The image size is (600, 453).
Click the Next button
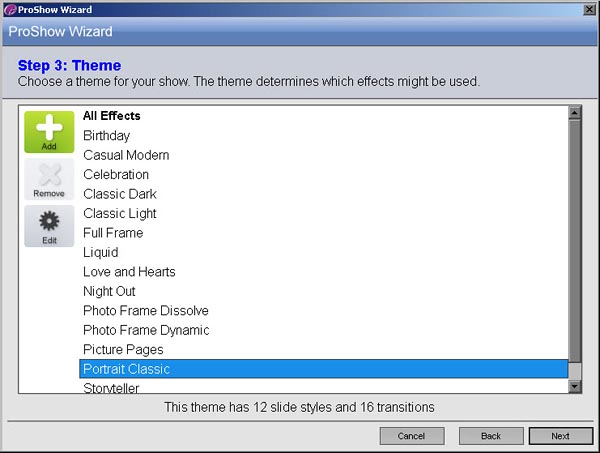561,436
